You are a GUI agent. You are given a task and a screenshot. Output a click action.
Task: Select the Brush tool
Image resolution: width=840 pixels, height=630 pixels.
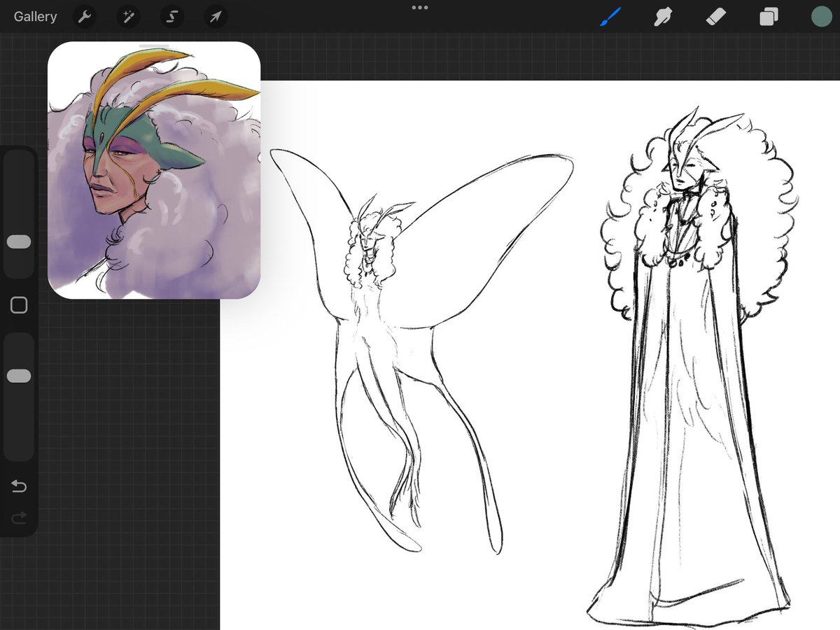point(610,17)
